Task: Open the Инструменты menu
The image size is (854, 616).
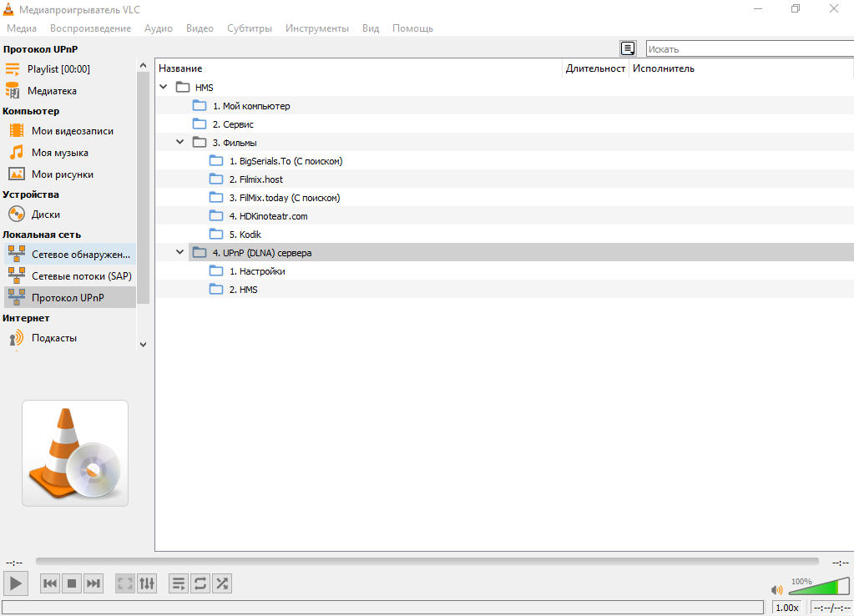Action: point(317,28)
